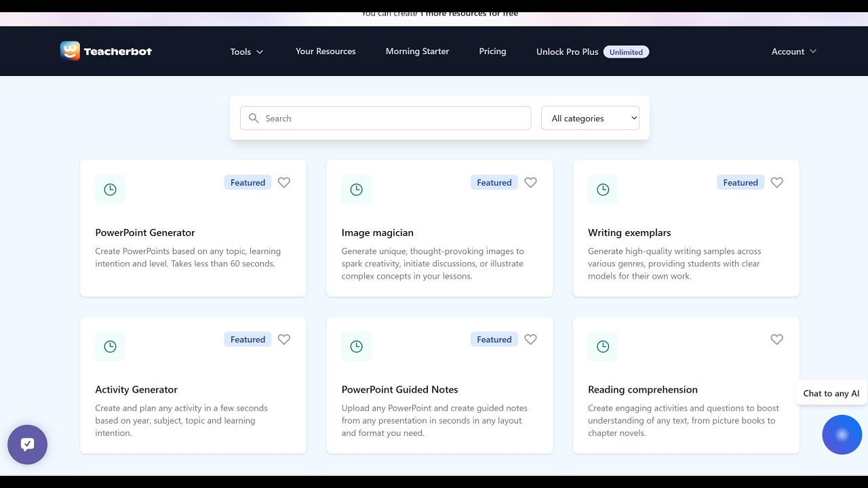868x488 pixels.
Task: Open Reading comprehension card title
Action: pyautogui.click(x=643, y=390)
